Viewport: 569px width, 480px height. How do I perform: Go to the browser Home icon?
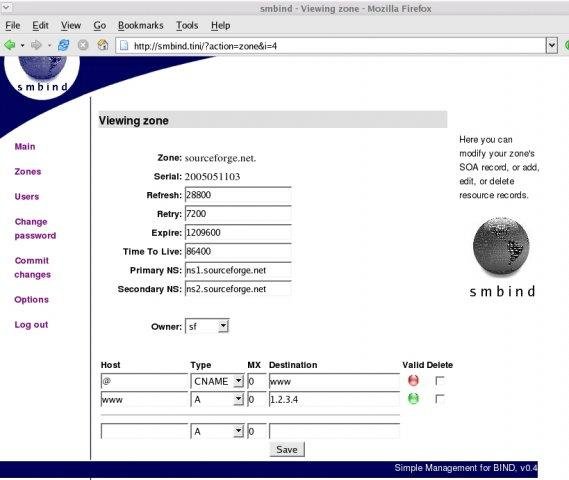click(103, 45)
